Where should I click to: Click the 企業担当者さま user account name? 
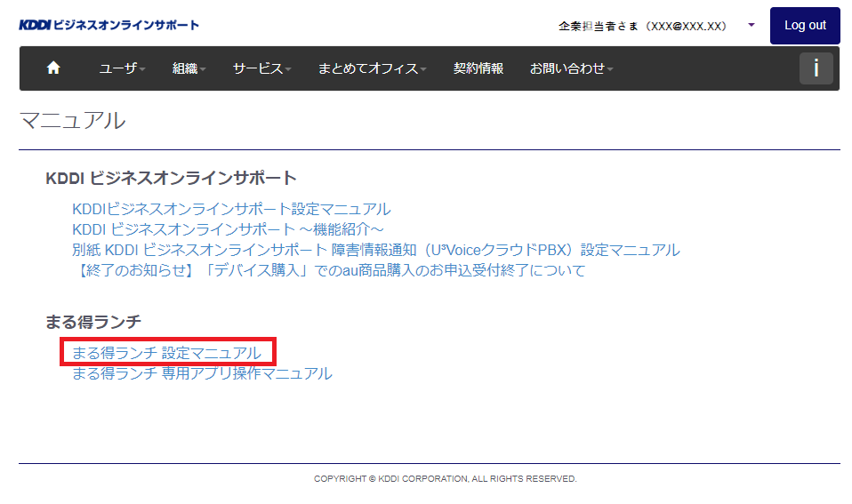tap(642, 26)
